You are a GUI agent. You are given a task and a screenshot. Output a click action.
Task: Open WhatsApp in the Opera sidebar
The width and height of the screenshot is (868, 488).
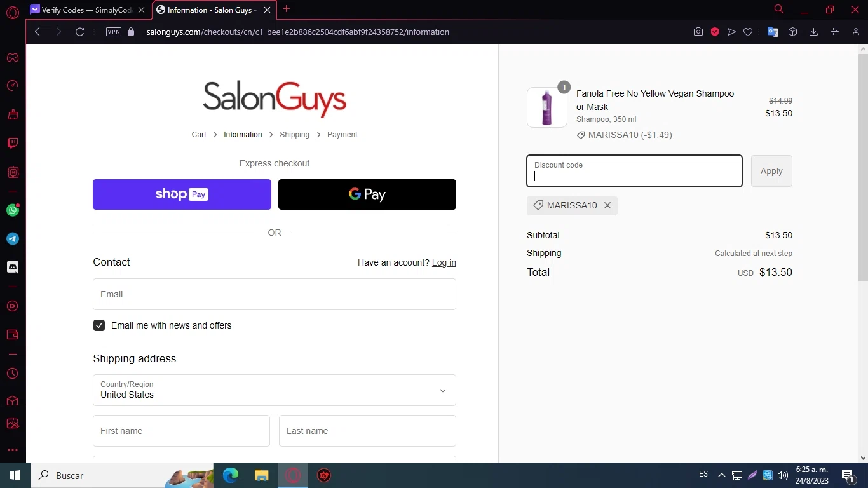[12, 210]
